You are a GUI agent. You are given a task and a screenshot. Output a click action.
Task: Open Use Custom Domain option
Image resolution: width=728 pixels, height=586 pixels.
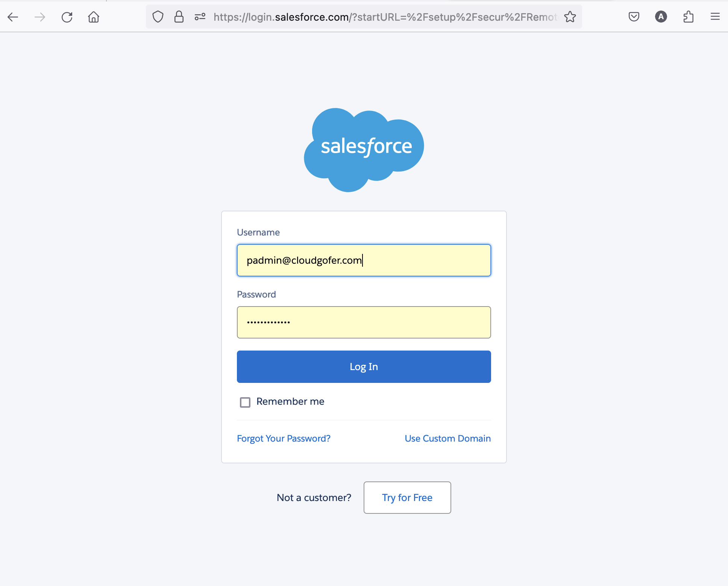[x=447, y=438]
